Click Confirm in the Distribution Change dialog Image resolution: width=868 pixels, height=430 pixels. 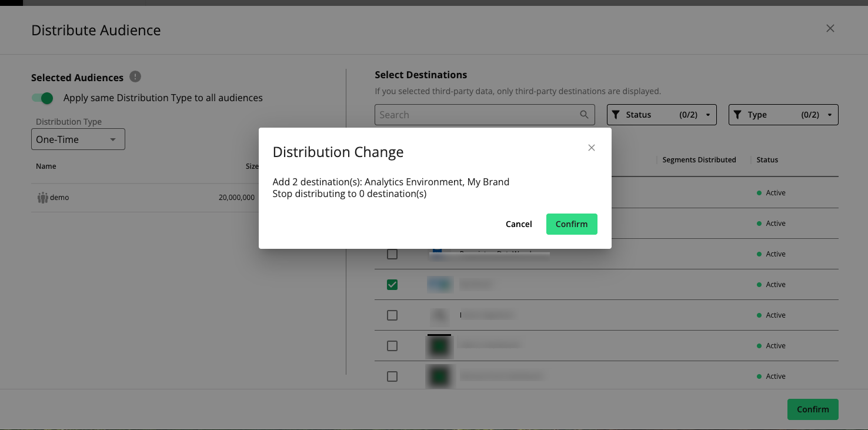point(571,224)
